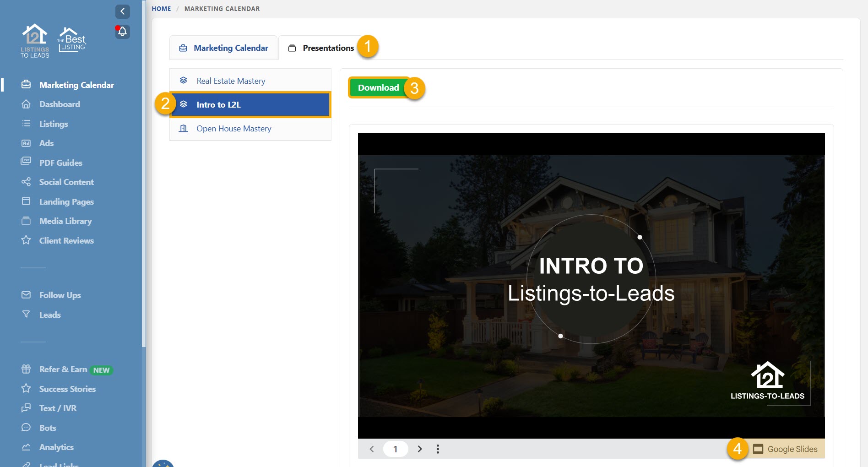Click the Listings to Leads logo
The width and height of the screenshot is (868, 467).
point(35,41)
